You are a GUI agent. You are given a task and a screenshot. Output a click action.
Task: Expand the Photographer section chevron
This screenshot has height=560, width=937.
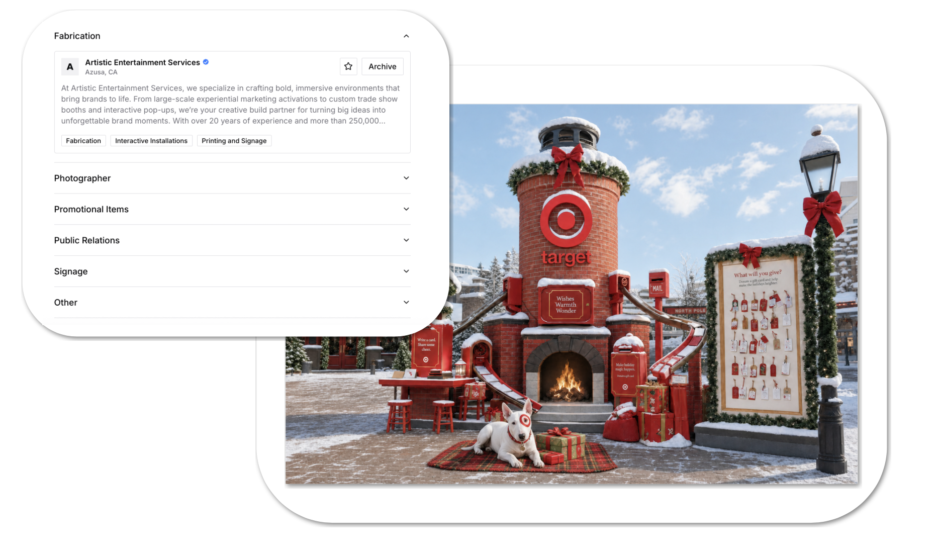click(x=406, y=178)
